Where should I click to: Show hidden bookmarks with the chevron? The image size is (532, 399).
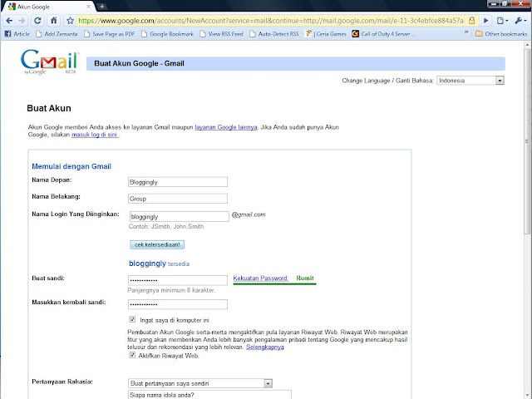(466, 32)
